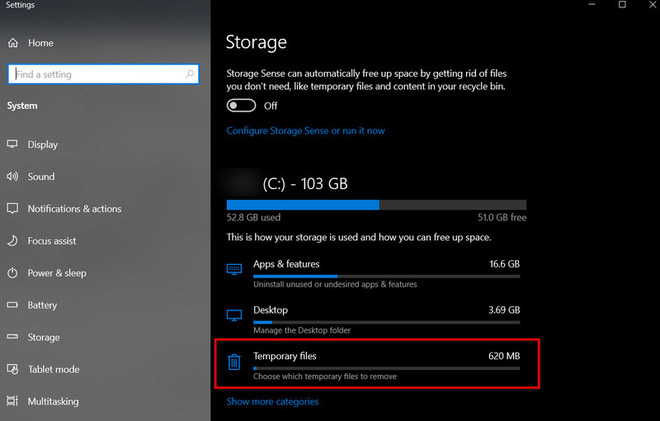Image resolution: width=660 pixels, height=421 pixels.
Task: Open Configure Storage Sense or run it now
Action: coord(306,131)
